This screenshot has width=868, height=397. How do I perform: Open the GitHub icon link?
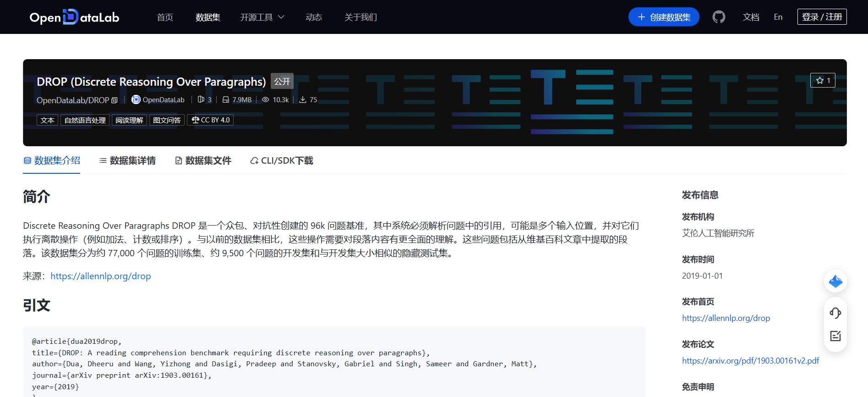719,17
